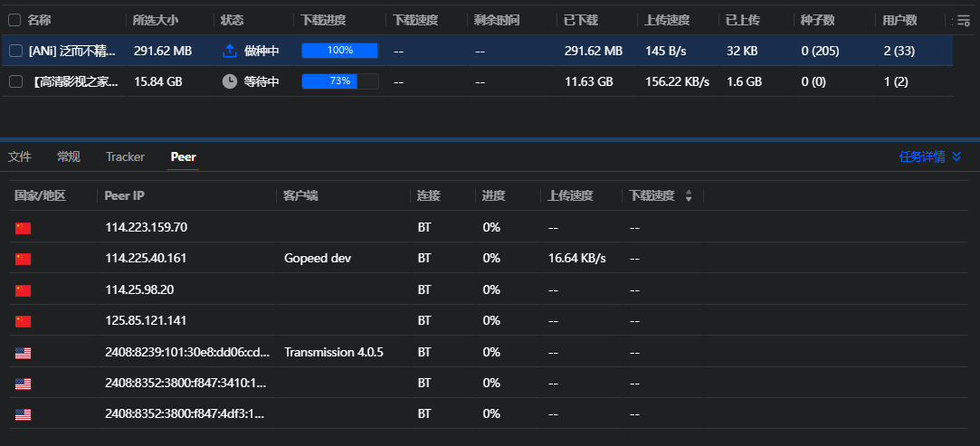The height and width of the screenshot is (446, 980).
Task: Click uploaded amount 32 KB
Action: click(x=743, y=52)
